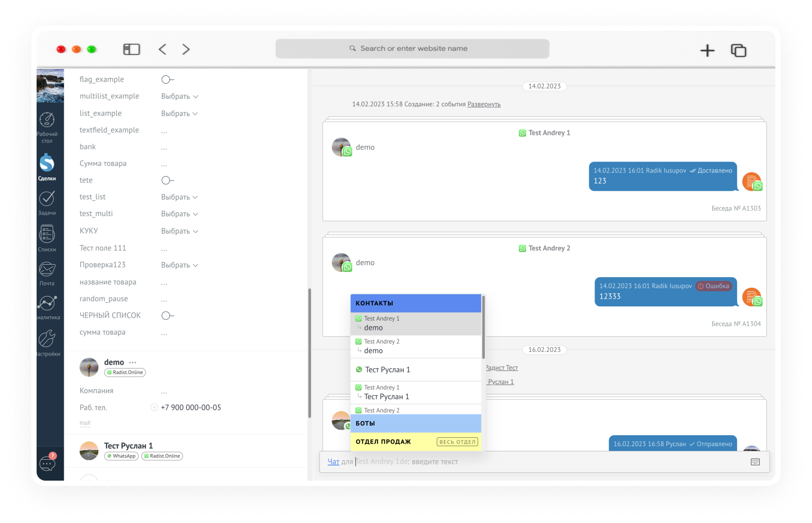Open the chat notifications bubble icon
The width and height of the screenshot is (812, 523).
(x=48, y=463)
